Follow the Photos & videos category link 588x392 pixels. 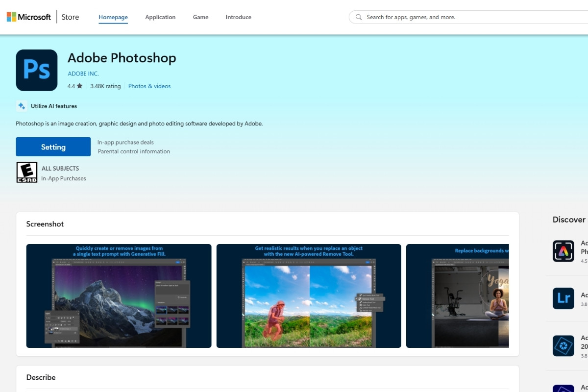click(149, 86)
